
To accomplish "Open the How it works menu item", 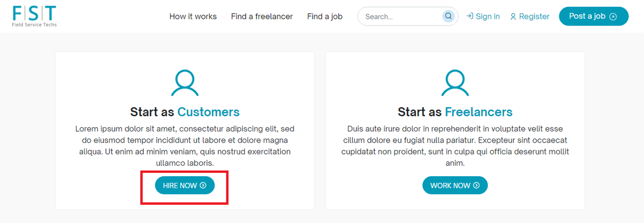I will (193, 17).
